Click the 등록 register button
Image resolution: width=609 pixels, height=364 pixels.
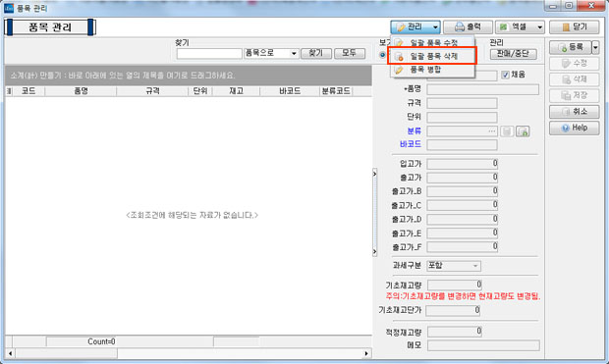point(571,47)
